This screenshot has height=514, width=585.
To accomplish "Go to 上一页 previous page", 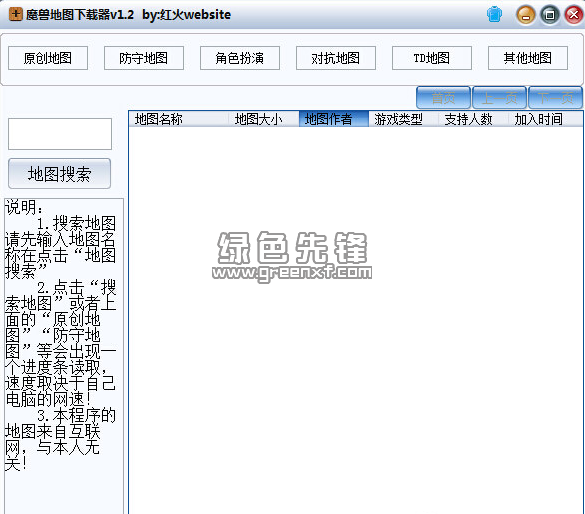I will (x=499, y=98).
